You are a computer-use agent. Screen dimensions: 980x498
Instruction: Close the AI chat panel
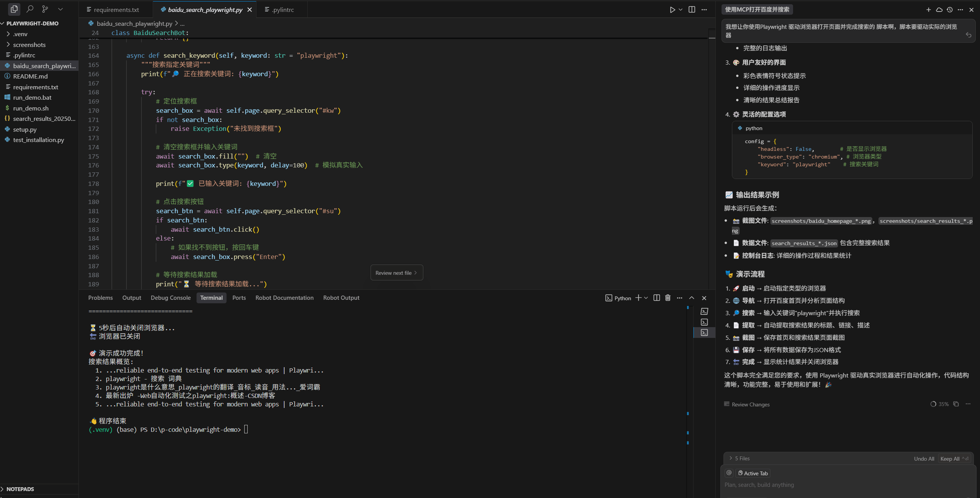972,10
